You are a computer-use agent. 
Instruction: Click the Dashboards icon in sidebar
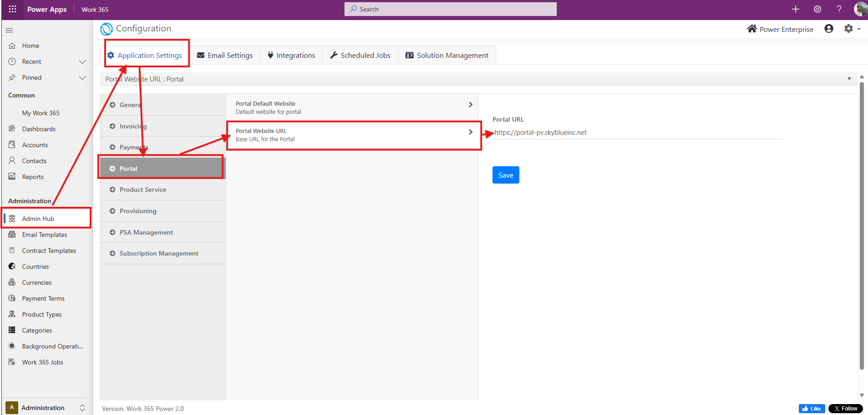pos(12,129)
